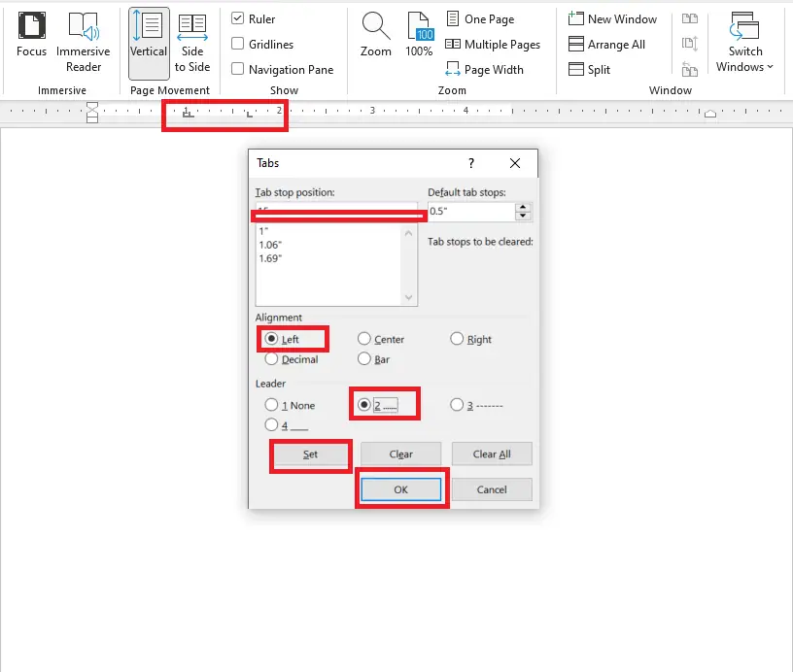This screenshot has height=672, width=793.
Task: Click the Set button
Action: tap(310, 454)
